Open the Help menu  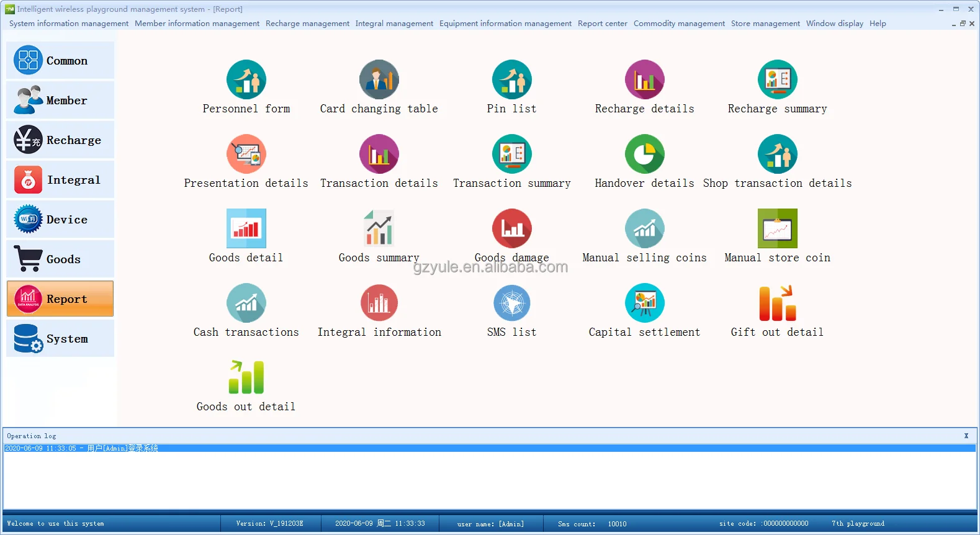(x=878, y=24)
